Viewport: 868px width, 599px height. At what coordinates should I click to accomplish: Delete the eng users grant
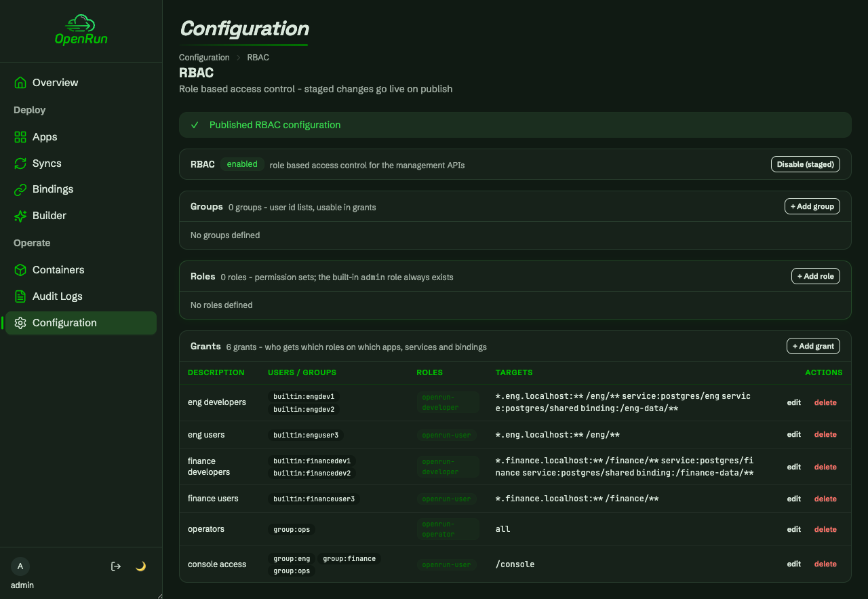click(x=825, y=434)
